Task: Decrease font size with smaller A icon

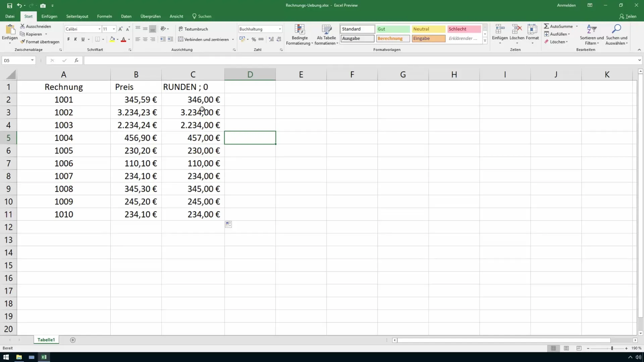Action: point(128,29)
